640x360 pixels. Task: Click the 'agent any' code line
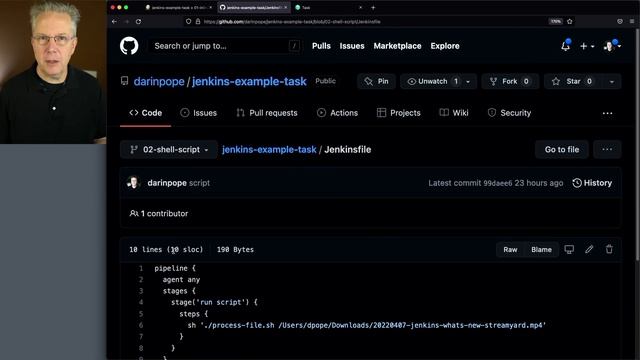[181, 280]
